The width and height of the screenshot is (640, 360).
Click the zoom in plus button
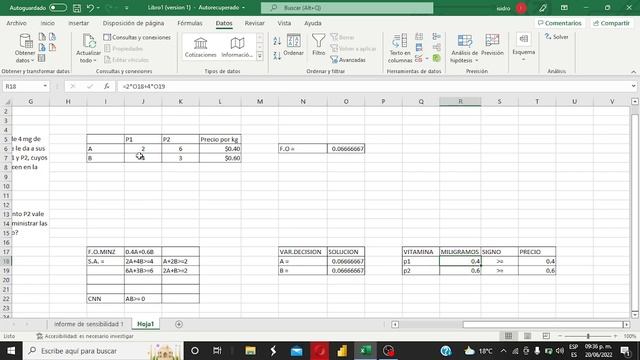click(616, 336)
